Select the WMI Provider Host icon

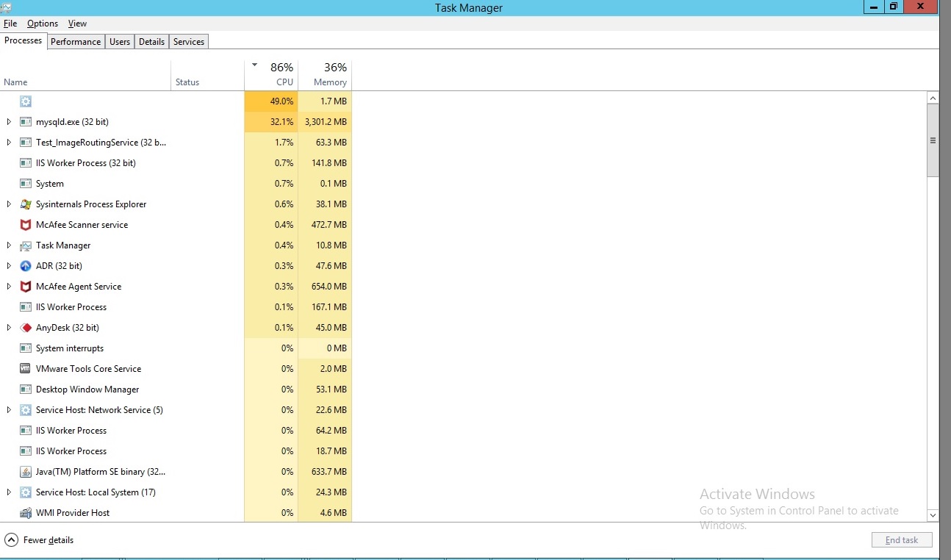coord(26,513)
